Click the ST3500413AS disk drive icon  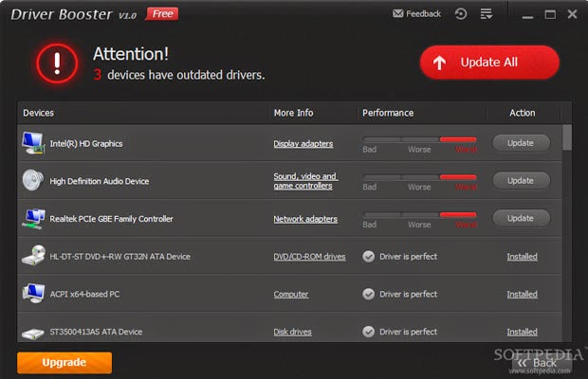pos(33,333)
